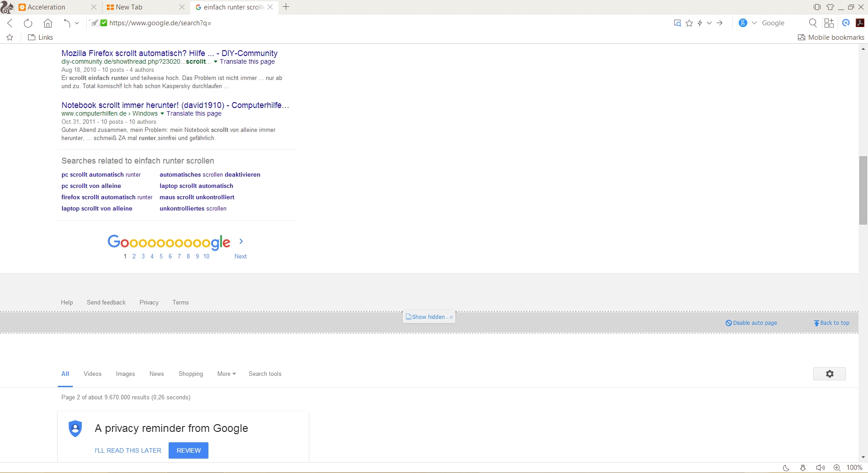Click the green secure site checkmark

pos(104,23)
